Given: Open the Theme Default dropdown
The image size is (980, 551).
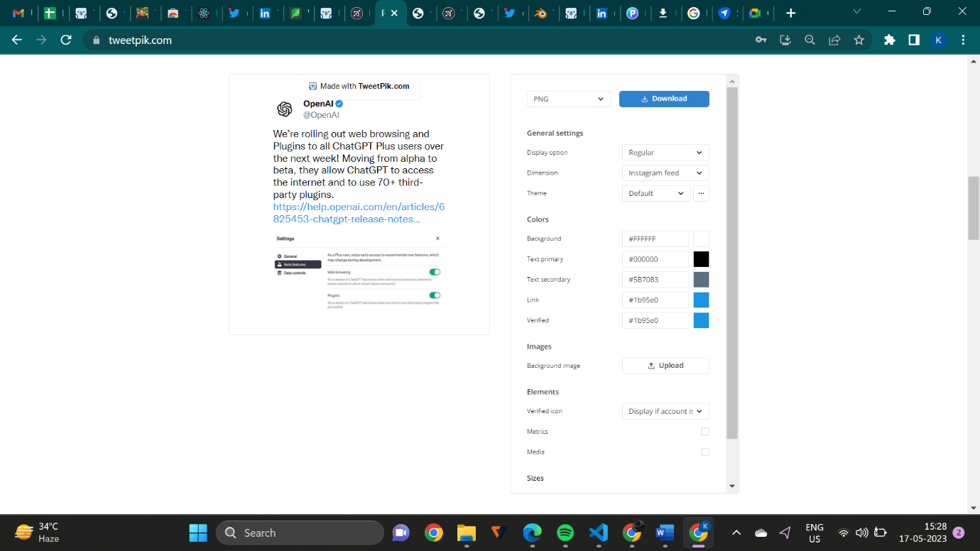Looking at the screenshot, I should 656,193.
